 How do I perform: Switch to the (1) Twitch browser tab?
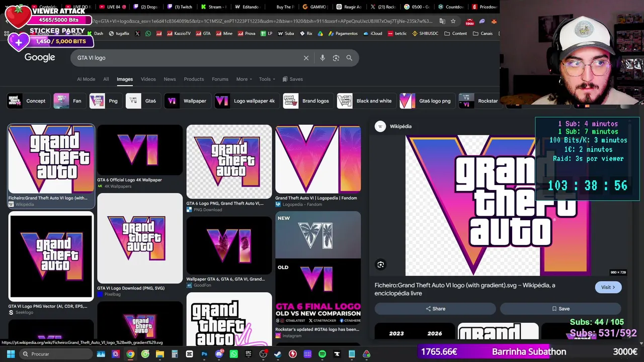(180, 7)
